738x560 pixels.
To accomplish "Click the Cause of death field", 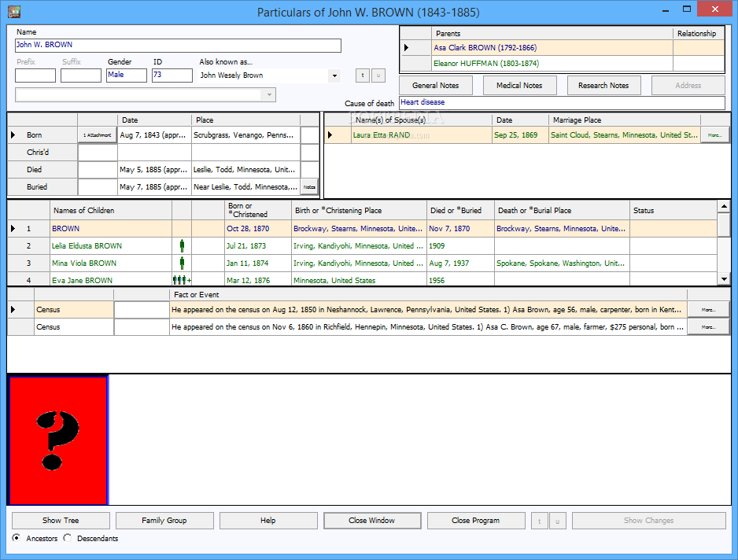I will point(562,102).
